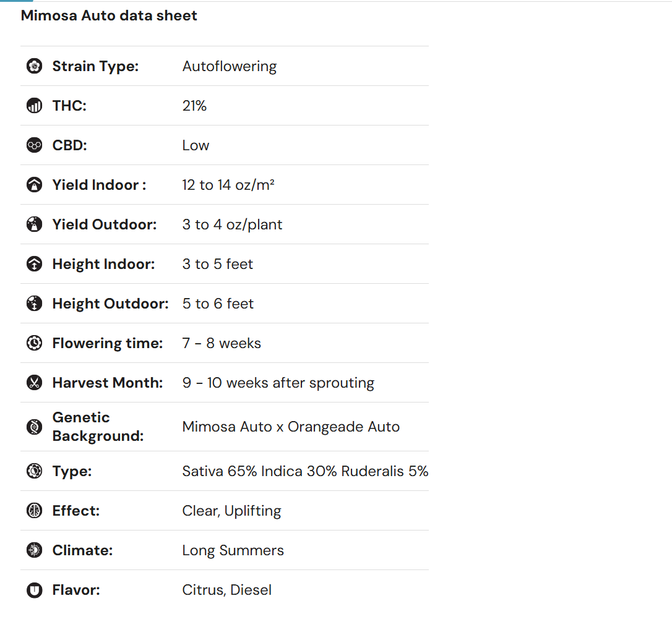Click the house icon beside Yield Indoor

pyautogui.click(x=35, y=185)
